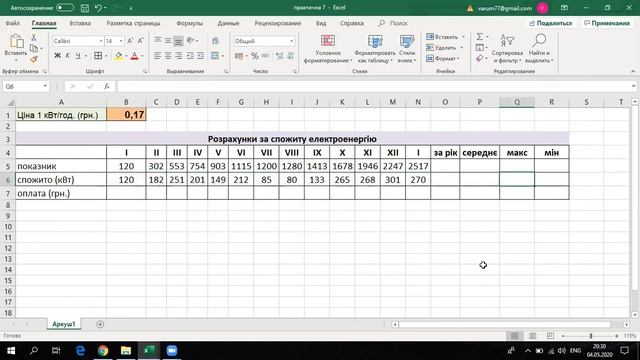Adjust the zoom slider handle
The height and width of the screenshot is (360, 640).
tap(591, 336)
